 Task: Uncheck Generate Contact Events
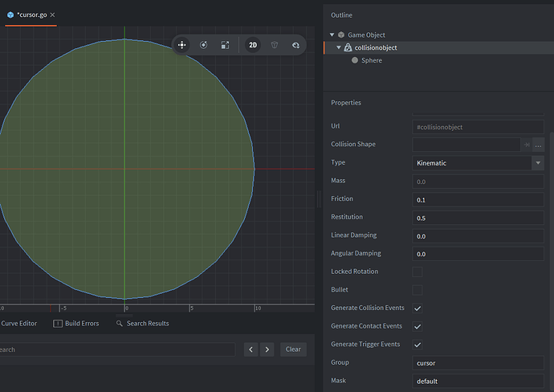point(418,326)
